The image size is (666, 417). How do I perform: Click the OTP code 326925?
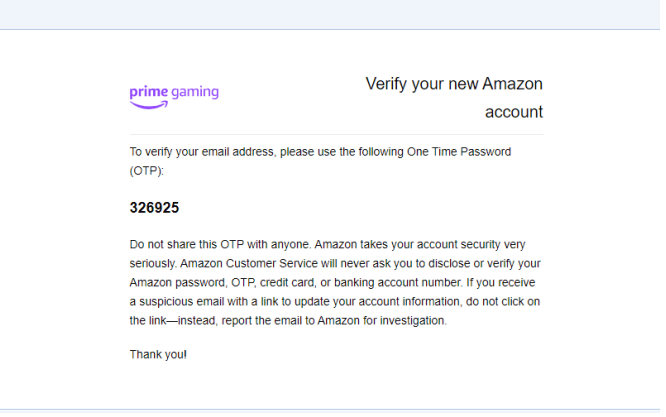(154, 208)
